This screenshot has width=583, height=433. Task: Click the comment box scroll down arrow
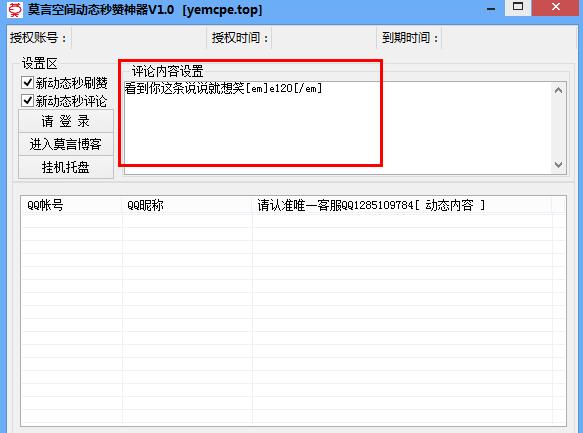558,164
